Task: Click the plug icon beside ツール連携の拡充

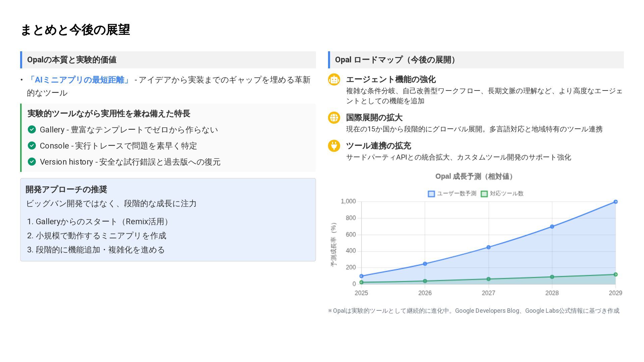Action: pos(334,146)
